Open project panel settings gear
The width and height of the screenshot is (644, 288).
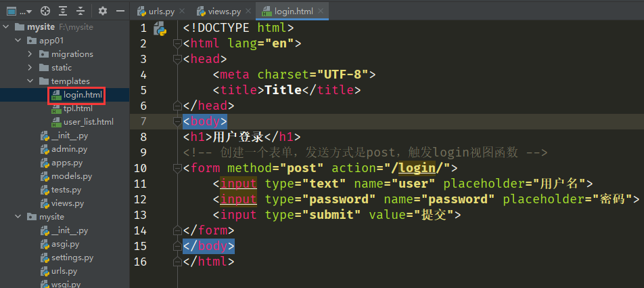tap(103, 11)
